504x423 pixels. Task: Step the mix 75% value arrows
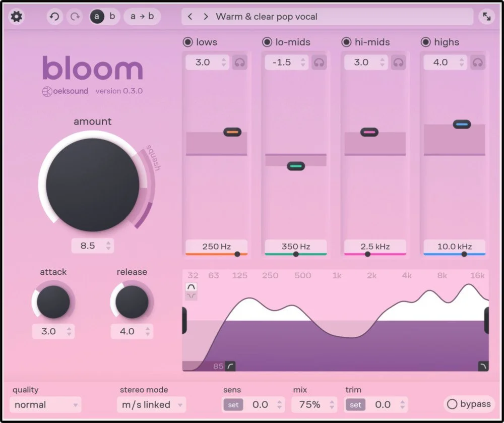(x=332, y=405)
